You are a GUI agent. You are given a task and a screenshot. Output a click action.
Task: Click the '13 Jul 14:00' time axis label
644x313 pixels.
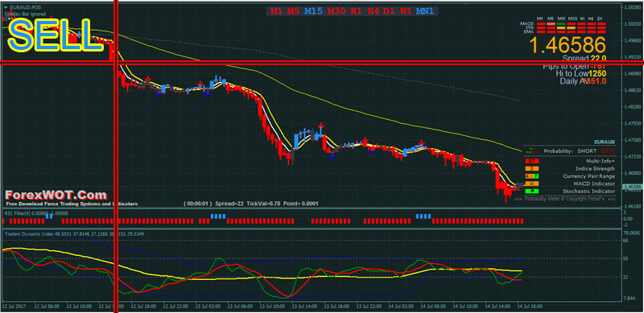click(305, 307)
